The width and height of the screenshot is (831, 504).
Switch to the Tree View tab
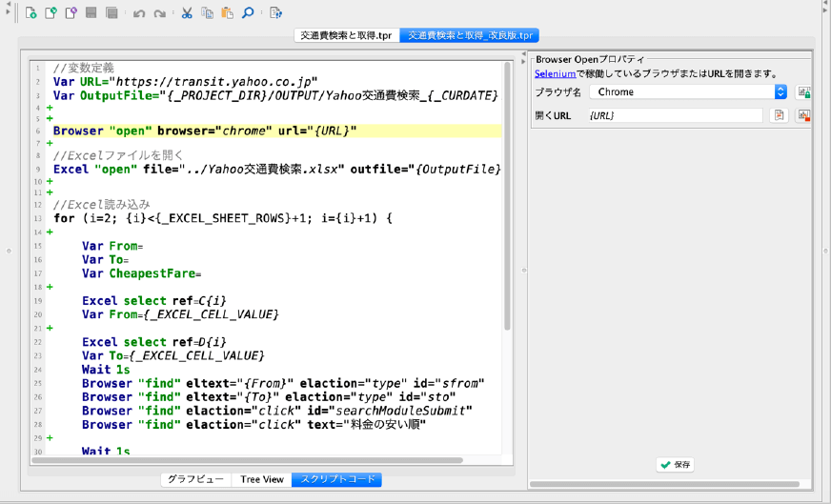pos(262,479)
